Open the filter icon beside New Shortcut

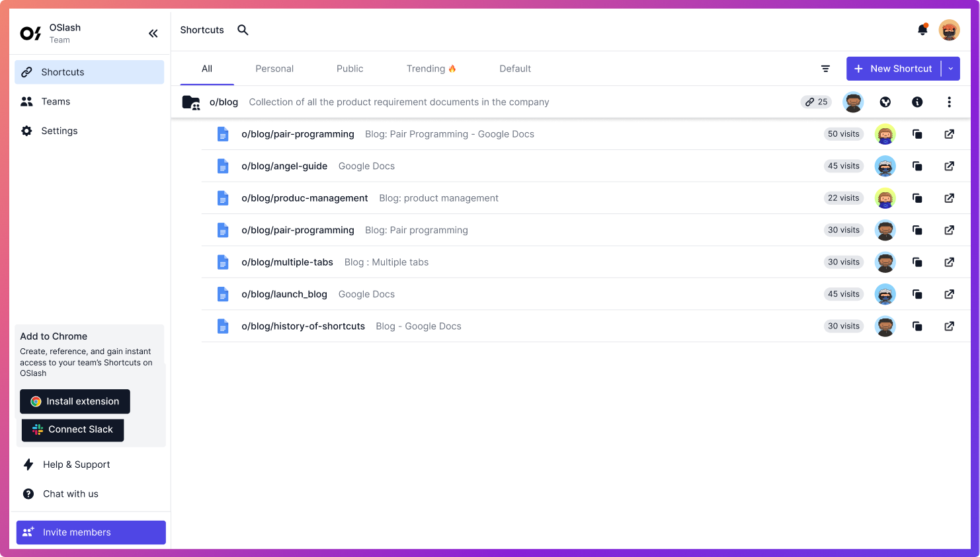825,69
